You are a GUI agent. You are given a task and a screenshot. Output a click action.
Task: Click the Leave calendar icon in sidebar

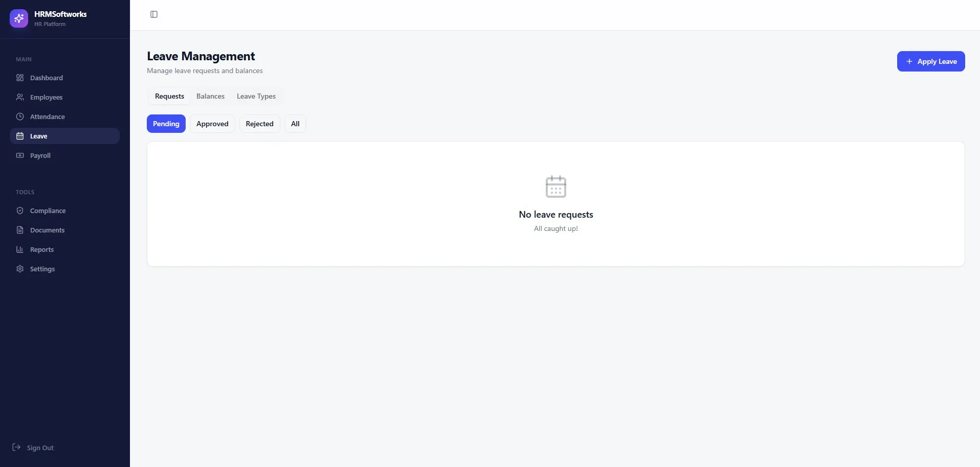[x=20, y=136]
